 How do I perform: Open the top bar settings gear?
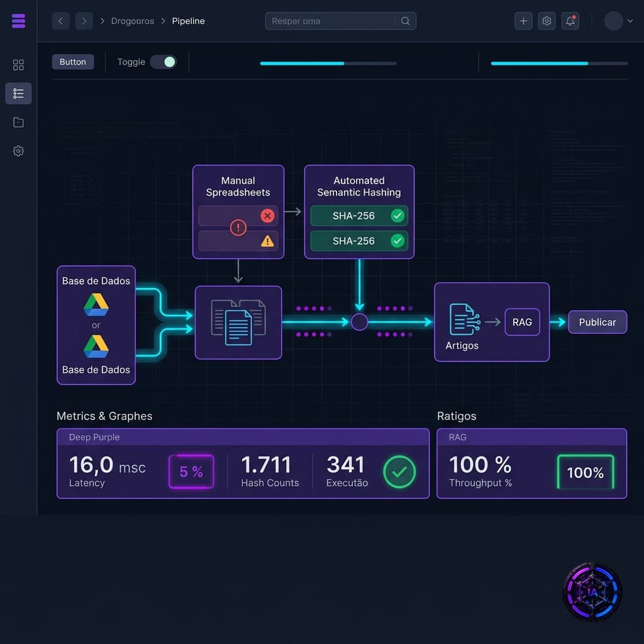tap(547, 21)
